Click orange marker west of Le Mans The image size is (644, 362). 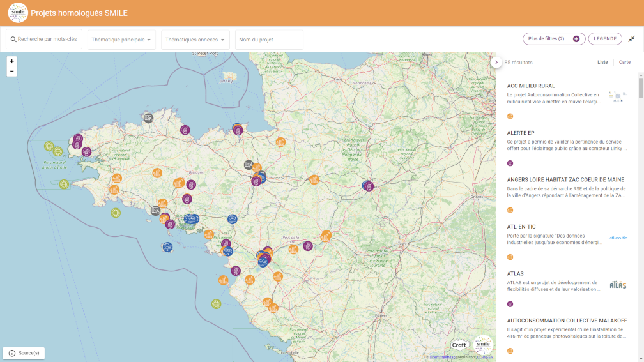314,179
